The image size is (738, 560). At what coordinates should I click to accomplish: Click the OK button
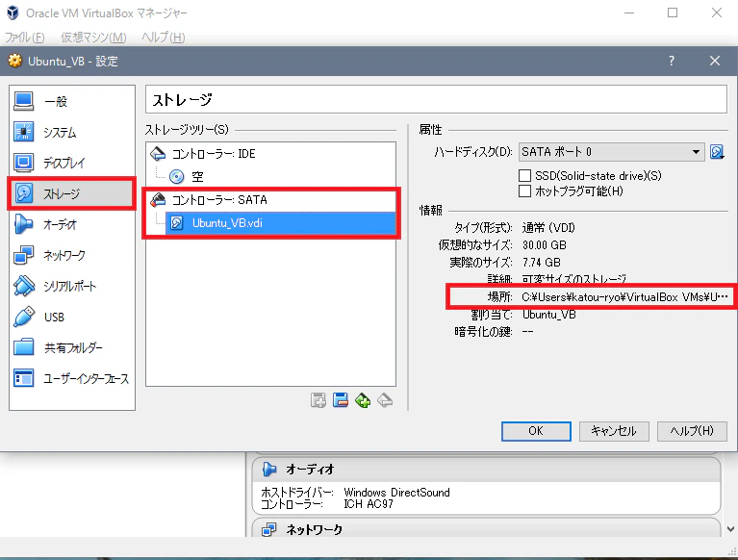[x=536, y=431]
